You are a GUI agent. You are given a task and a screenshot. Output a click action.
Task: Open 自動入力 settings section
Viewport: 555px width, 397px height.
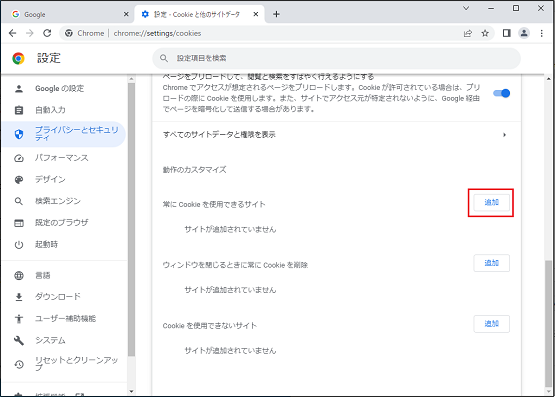[64, 110]
